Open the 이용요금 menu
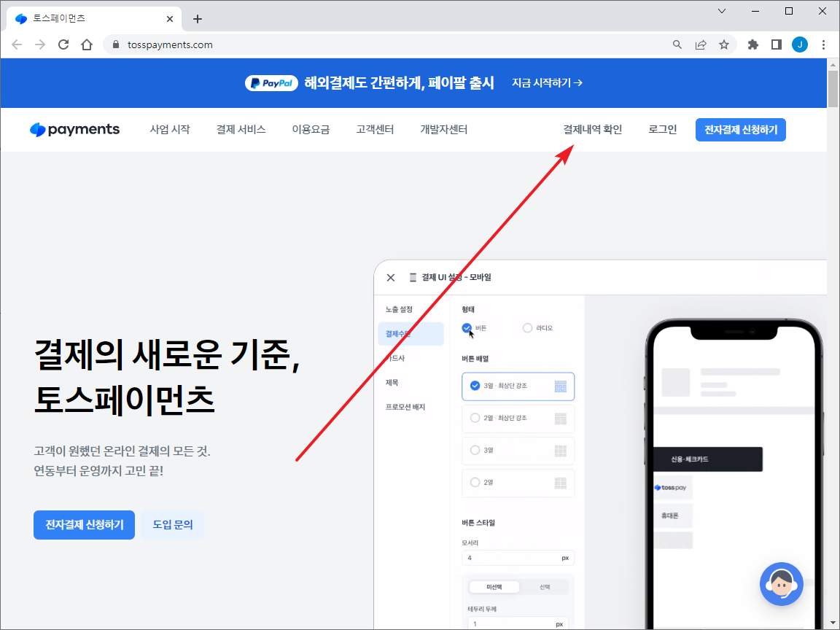 (x=311, y=129)
